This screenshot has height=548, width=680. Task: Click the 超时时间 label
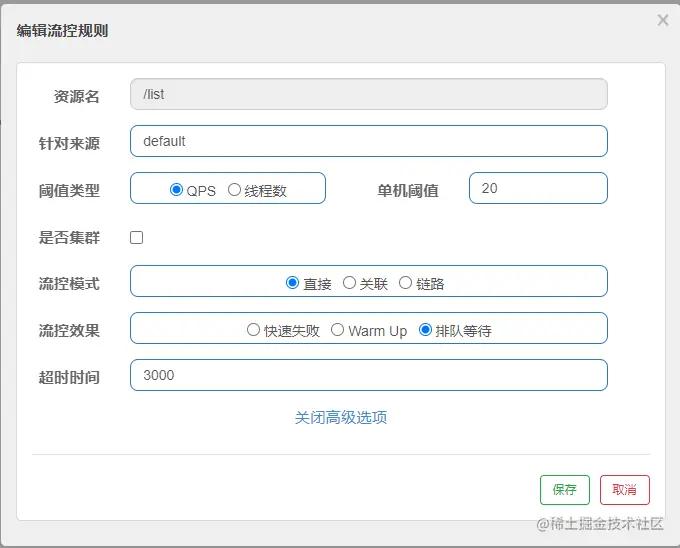click(x=69, y=377)
